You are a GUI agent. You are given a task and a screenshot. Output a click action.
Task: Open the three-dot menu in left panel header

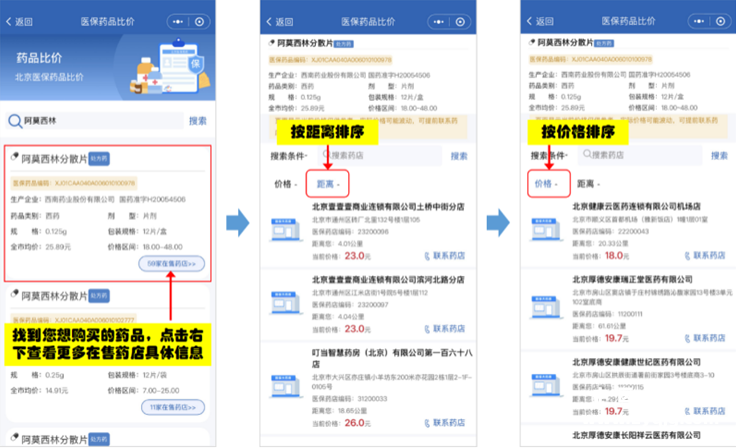click(x=178, y=22)
